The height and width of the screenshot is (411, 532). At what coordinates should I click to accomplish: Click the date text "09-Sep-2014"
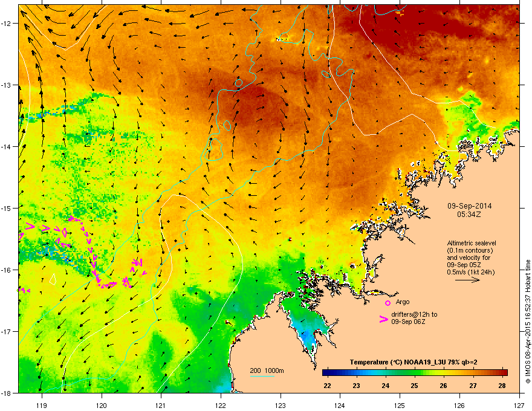[469, 206]
